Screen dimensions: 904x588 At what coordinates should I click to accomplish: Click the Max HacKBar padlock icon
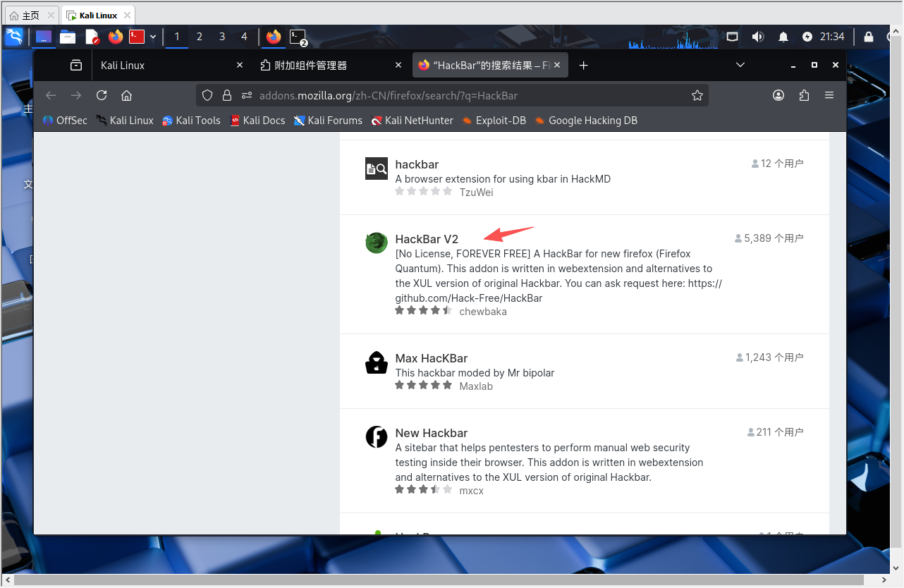point(377,362)
